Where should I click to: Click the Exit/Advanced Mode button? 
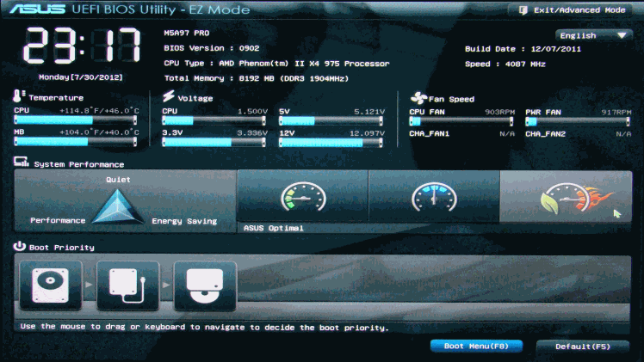[571, 9]
